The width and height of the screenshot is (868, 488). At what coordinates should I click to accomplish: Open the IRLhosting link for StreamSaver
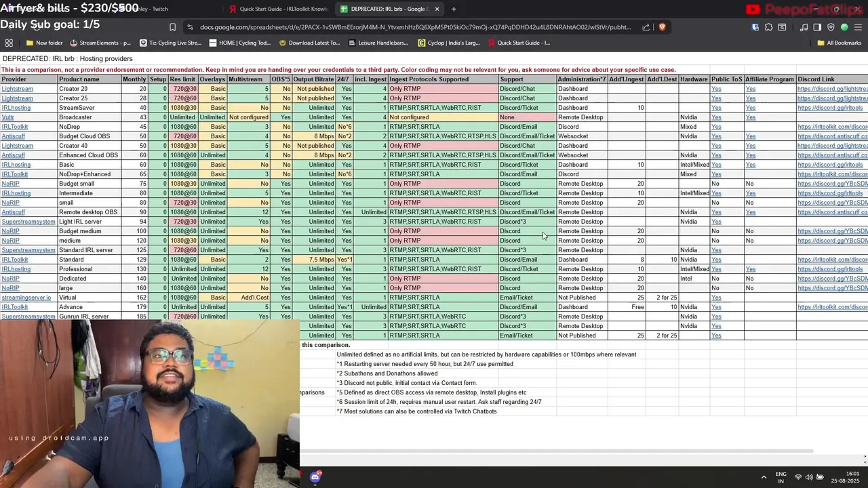point(16,108)
